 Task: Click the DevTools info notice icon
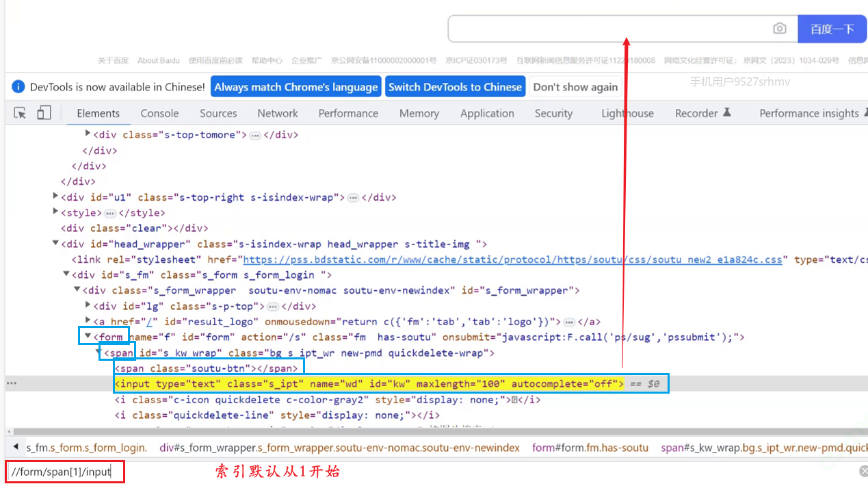[18, 87]
